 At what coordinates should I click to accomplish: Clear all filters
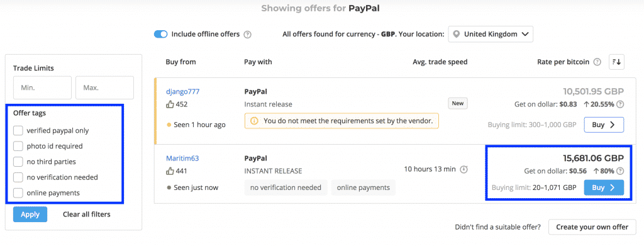(x=87, y=215)
